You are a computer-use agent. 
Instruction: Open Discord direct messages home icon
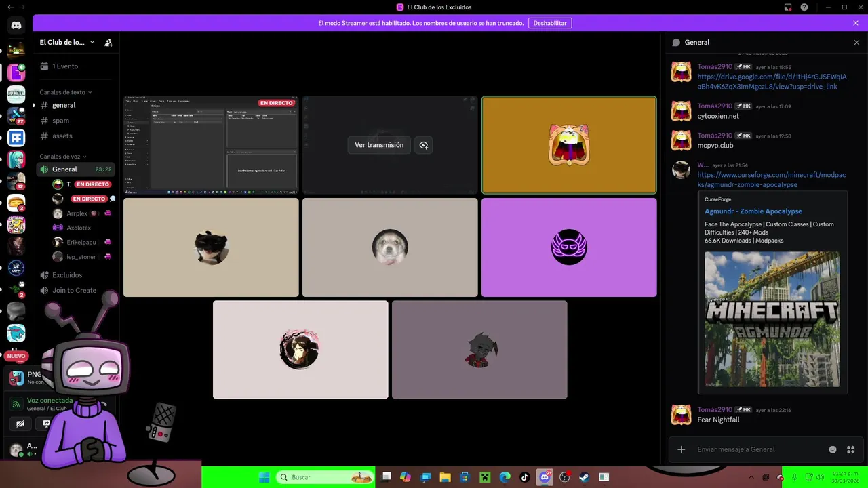point(16,26)
